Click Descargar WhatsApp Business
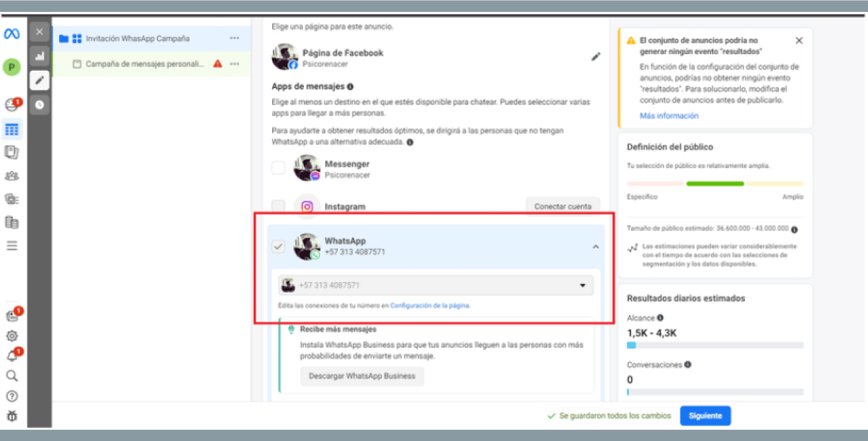Image resolution: width=868 pixels, height=441 pixels. [362, 376]
